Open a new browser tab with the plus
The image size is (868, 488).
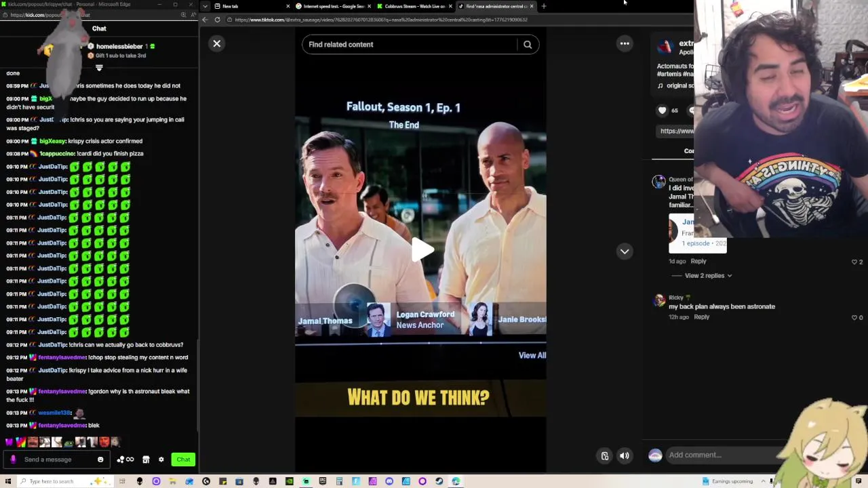click(544, 6)
